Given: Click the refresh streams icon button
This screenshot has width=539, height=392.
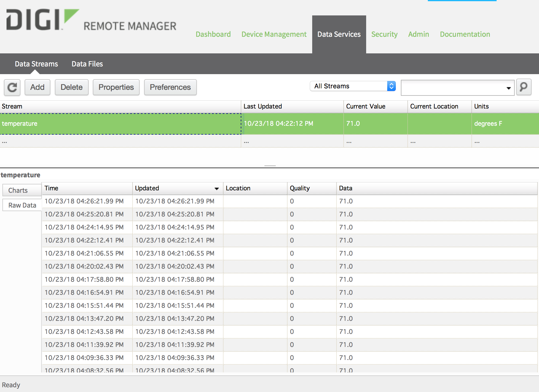Looking at the screenshot, I should [12, 87].
